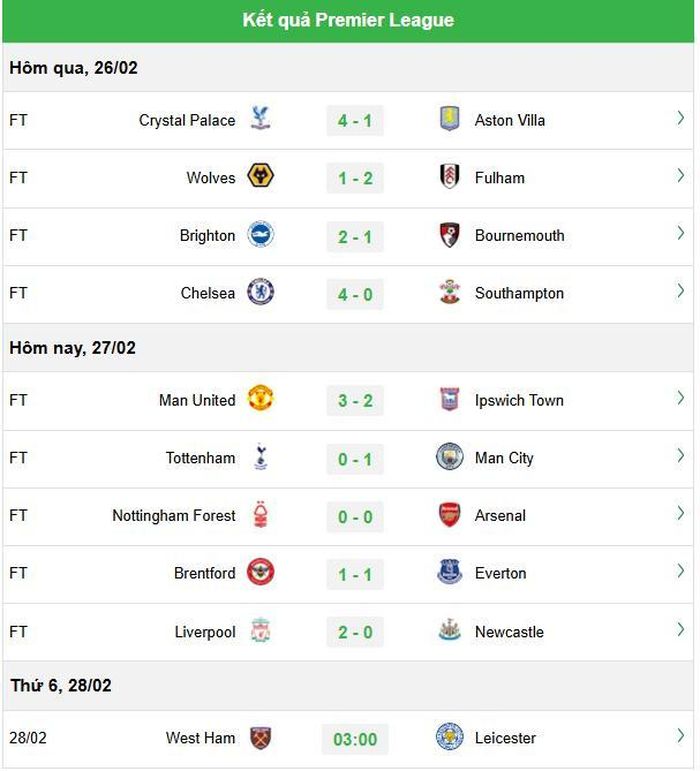700x771 pixels.
Task: Click the Crystal Palace club crest
Action: point(260,119)
